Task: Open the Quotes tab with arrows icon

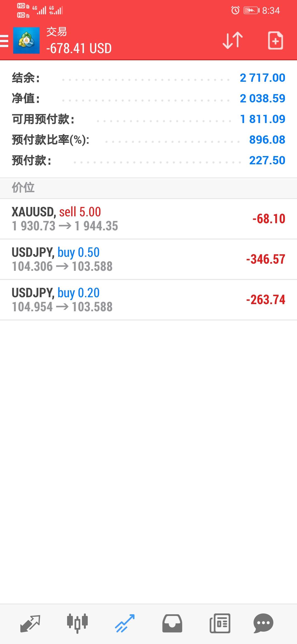Action: 30,623
